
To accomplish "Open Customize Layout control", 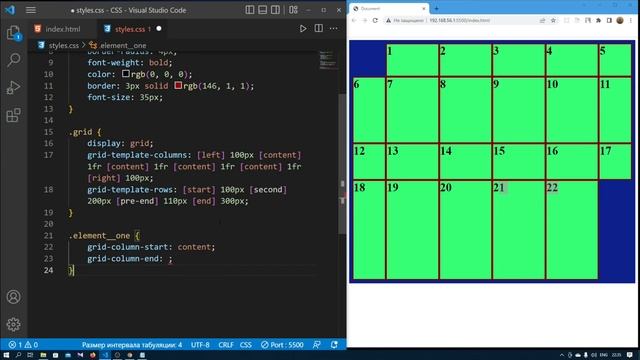I will pyautogui.click(x=293, y=10).
